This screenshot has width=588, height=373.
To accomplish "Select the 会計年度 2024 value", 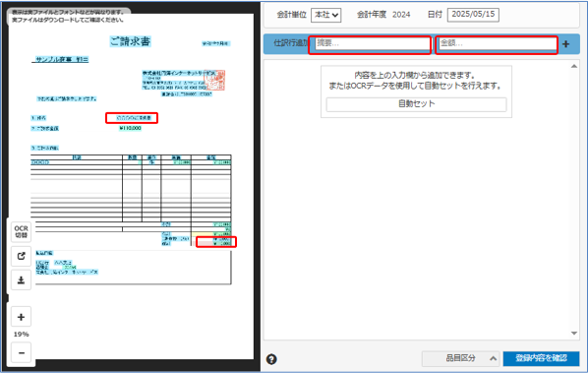I will (x=401, y=15).
